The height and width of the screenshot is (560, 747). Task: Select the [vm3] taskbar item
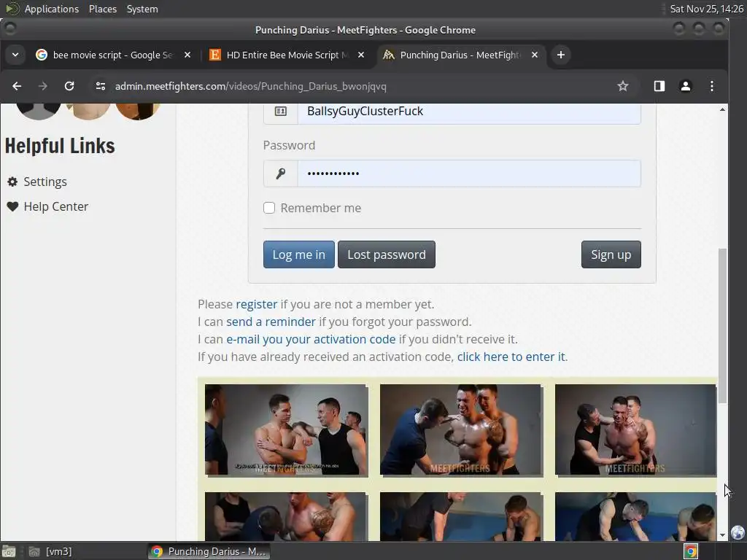tap(51, 551)
